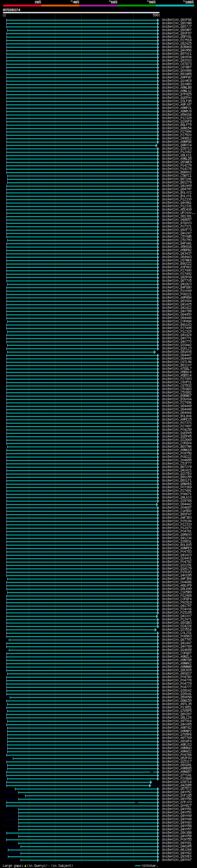Screen dimensions: 197x868
Task: Select hit label UniRef100_B9I107
Action: pos(176,365)
